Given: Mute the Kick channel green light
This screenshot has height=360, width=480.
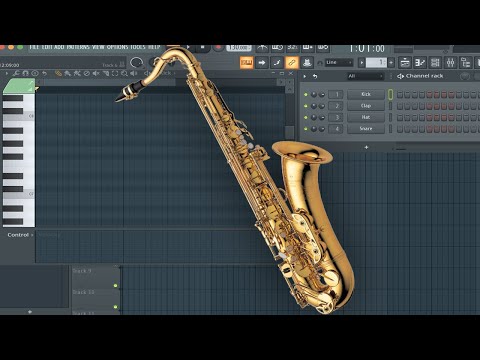Looking at the screenshot, I should [306, 95].
